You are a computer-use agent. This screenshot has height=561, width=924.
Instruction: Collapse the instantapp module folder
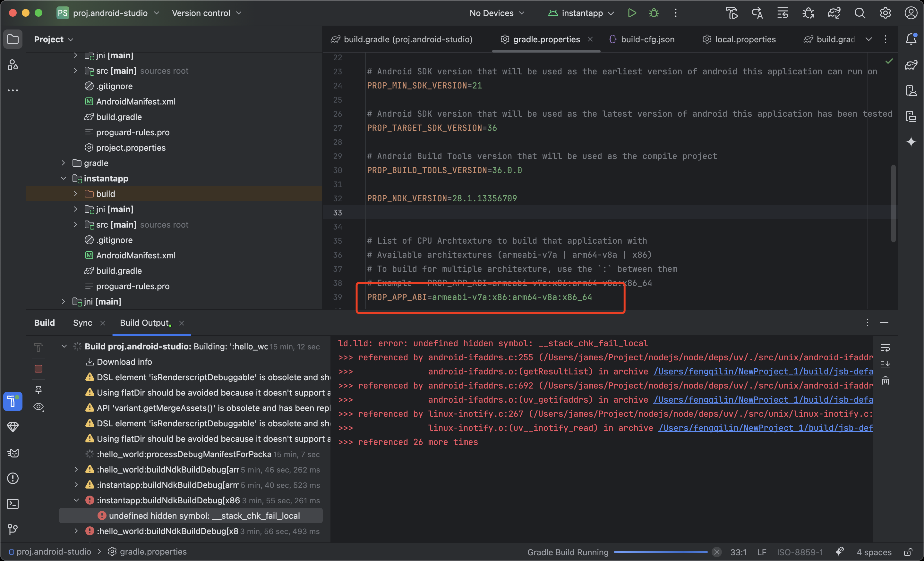[x=64, y=178]
